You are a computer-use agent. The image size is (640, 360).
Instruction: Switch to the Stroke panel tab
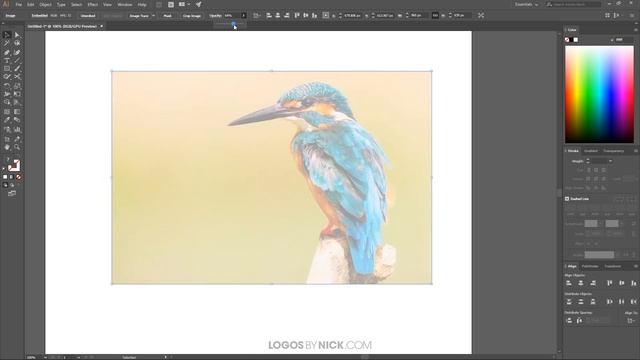point(573,151)
